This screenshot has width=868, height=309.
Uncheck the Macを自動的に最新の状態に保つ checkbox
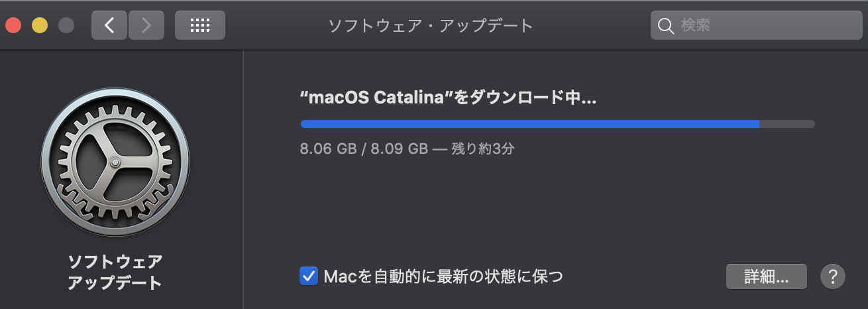[x=309, y=276]
